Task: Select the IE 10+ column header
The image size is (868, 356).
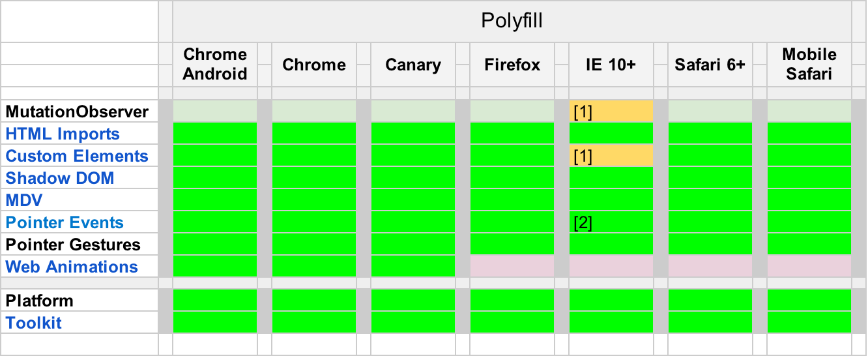Action: (x=611, y=65)
